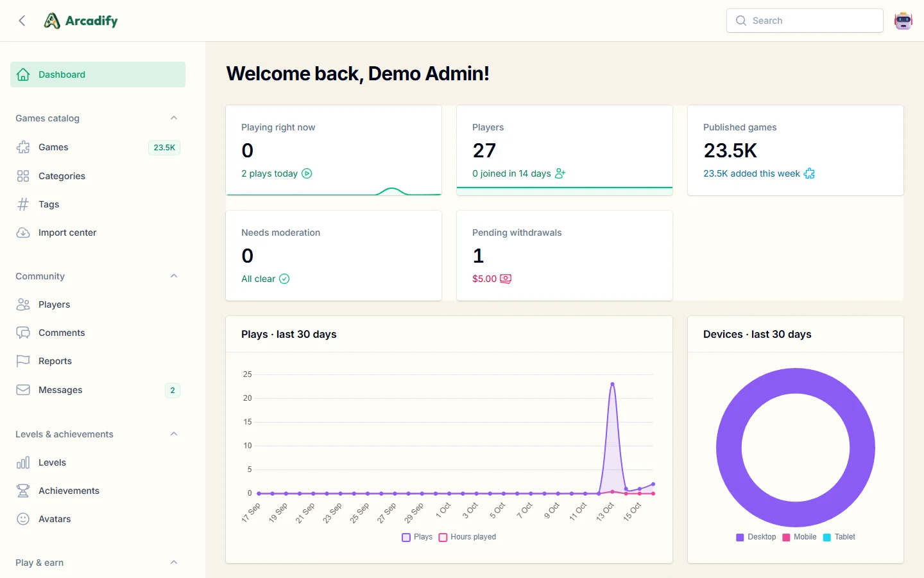The width and height of the screenshot is (924, 578).
Task: Open Dashboard in the sidebar
Action: (98, 74)
